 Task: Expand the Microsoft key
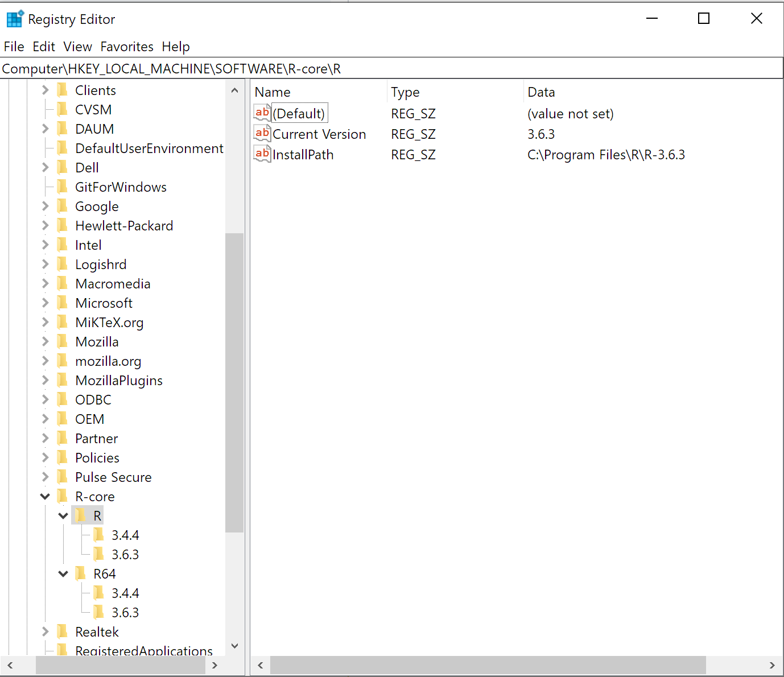(x=46, y=303)
